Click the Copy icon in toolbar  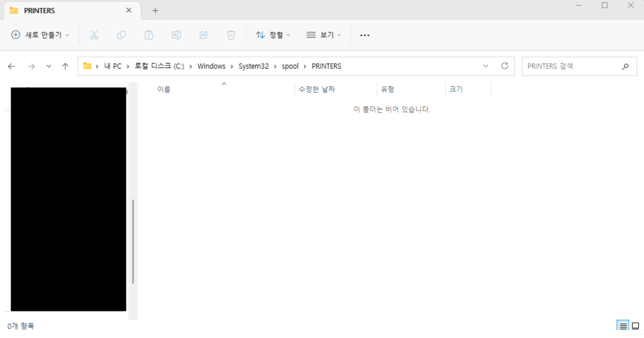[121, 35]
